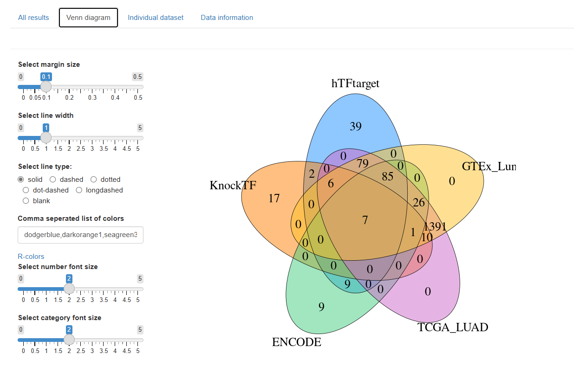This screenshot has height=392, width=579.
Task: Click the category font size slider handle
Action: (69, 340)
